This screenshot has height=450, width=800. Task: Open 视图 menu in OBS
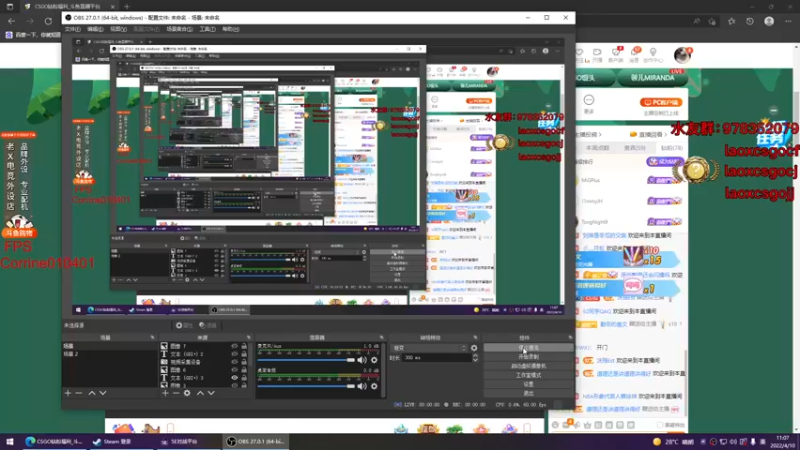[x=118, y=29]
